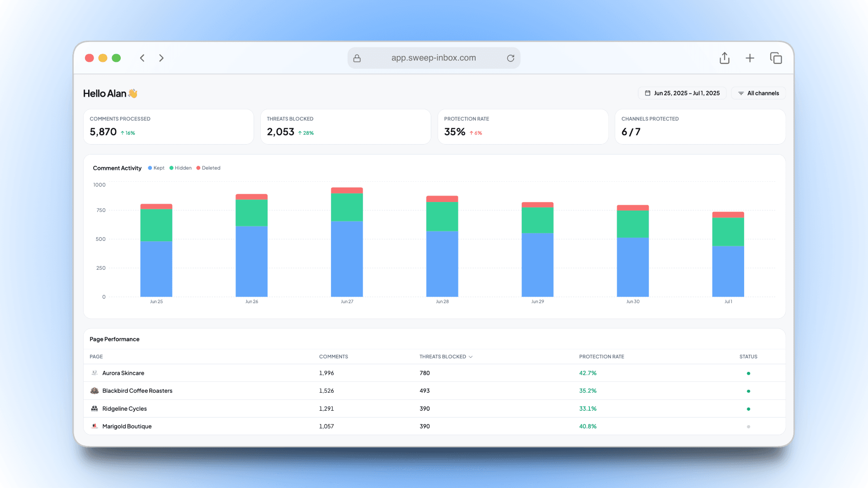Click the 35.2% protection rate value
The height and width of the screenshot is (488, 868).
point(588,391)
